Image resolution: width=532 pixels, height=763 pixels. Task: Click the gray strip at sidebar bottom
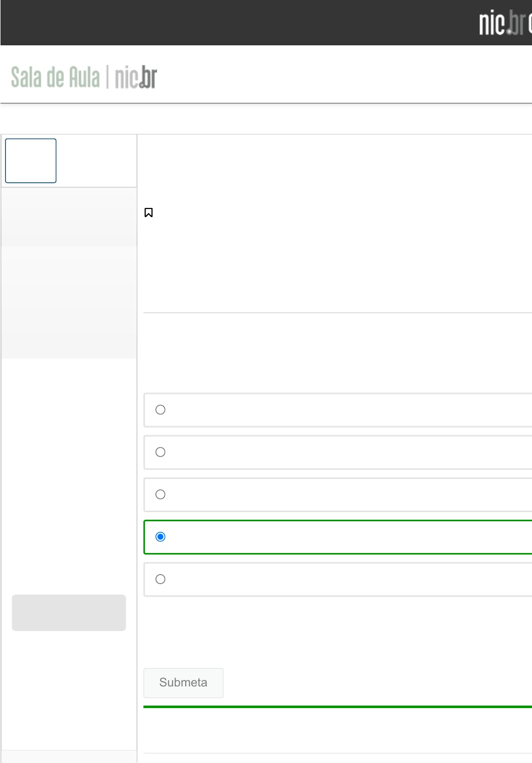click(69, 756)
